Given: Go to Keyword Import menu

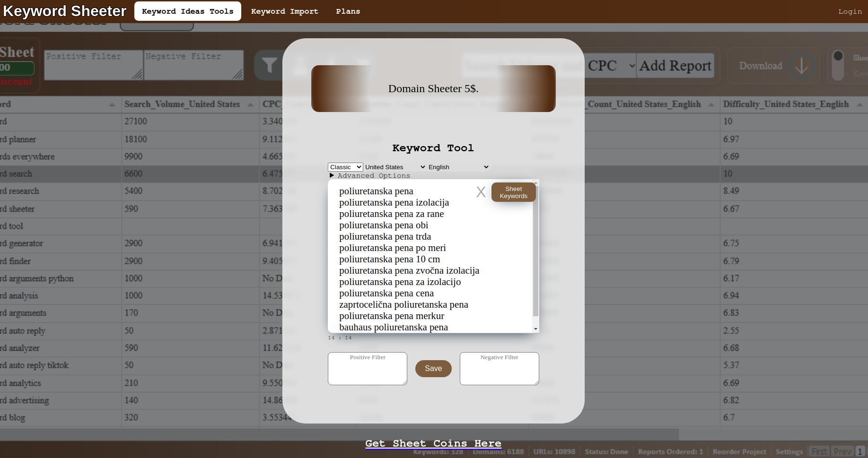Looking at the screenshot, I should click(284, 11).
